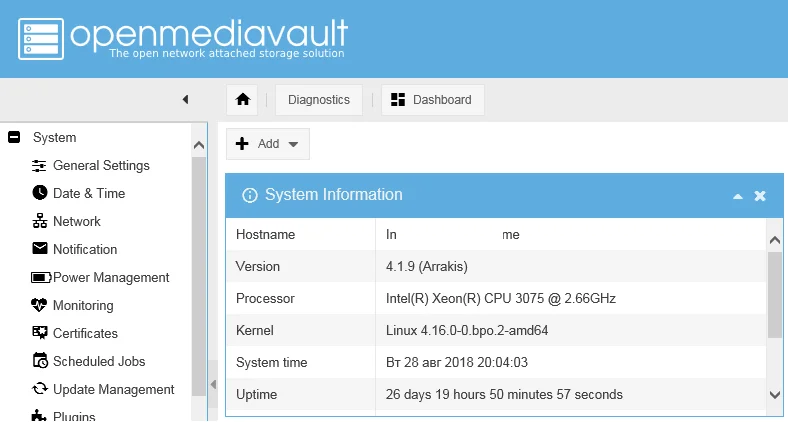
Task: Click the tagline text under openmediavault logo
Action: pyautogui.click(x=227, y=53)
